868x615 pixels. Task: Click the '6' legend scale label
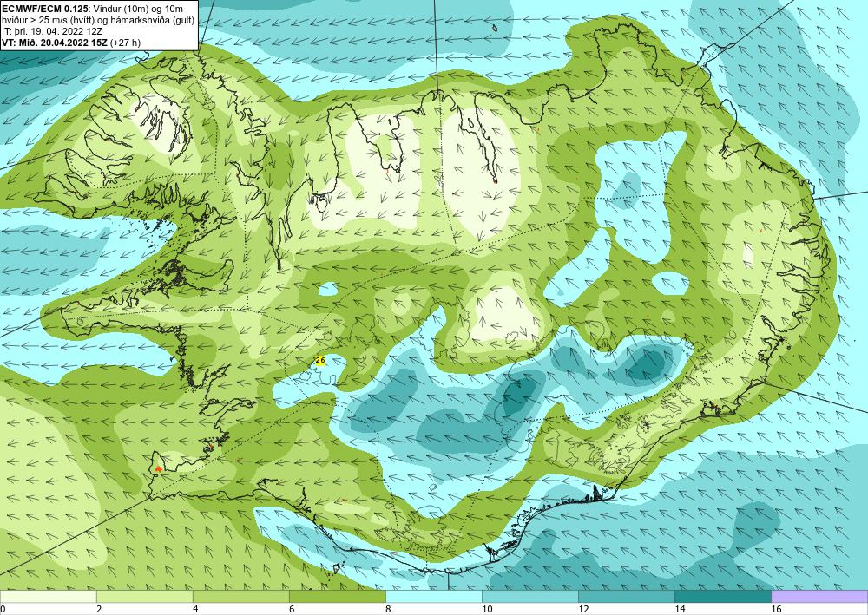291,609
